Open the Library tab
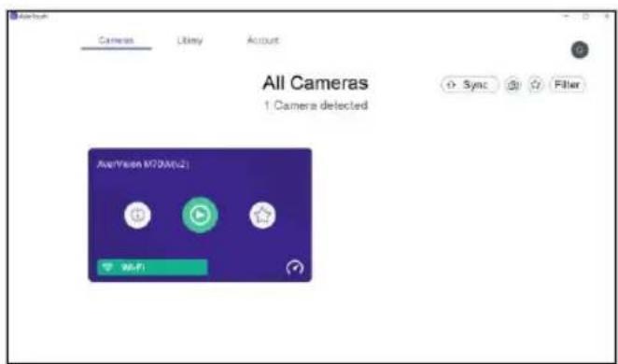The width and height of the screenshot is (618, 364). coord(190,40)
